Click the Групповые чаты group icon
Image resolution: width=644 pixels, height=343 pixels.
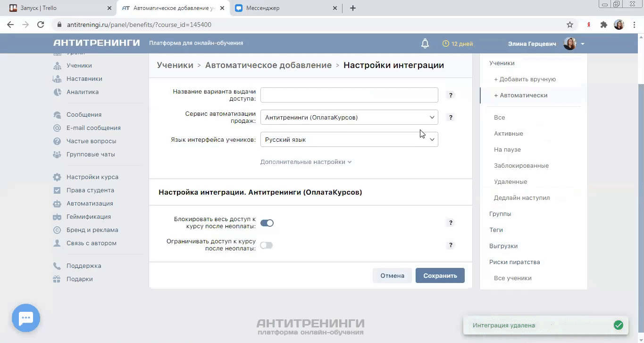pos(57,154)
